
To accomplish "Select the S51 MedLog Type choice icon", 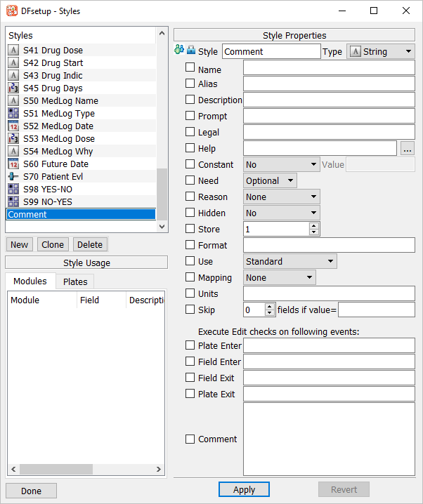I will (13, 114).
